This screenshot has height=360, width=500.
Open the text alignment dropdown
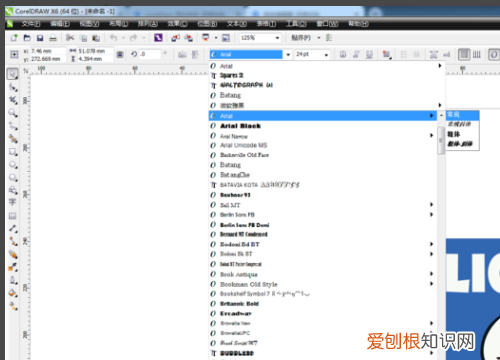click(387, 54)
